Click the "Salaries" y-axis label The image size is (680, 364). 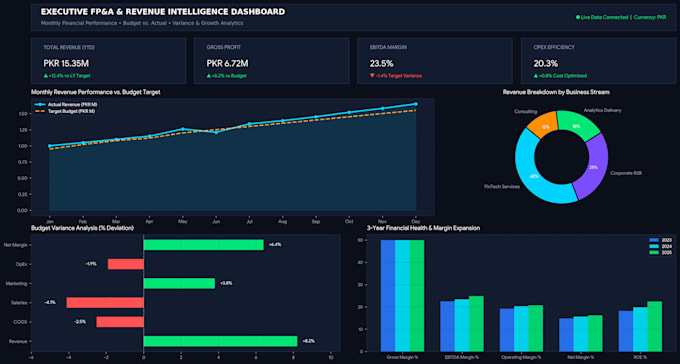pos(20,302)
